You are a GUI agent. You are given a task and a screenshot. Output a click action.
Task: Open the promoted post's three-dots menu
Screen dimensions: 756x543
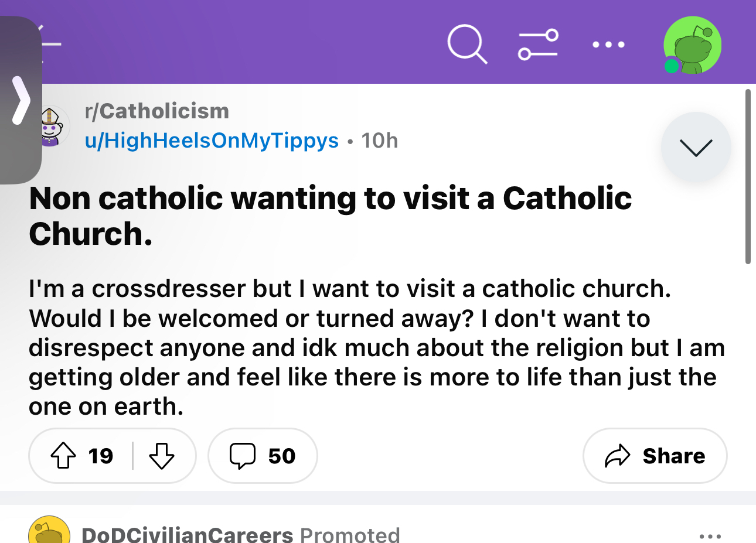[710, 535]
